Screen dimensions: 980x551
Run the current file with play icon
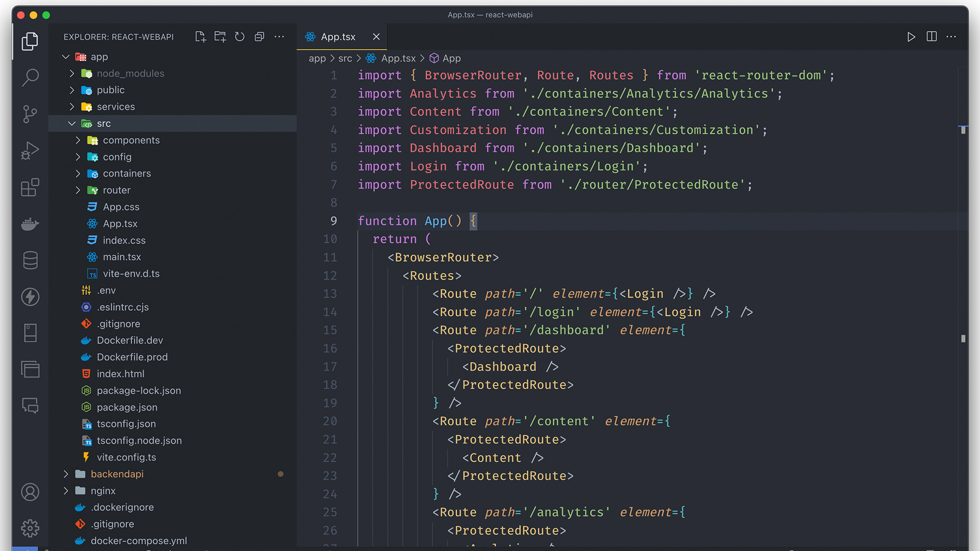click(911, 37)
